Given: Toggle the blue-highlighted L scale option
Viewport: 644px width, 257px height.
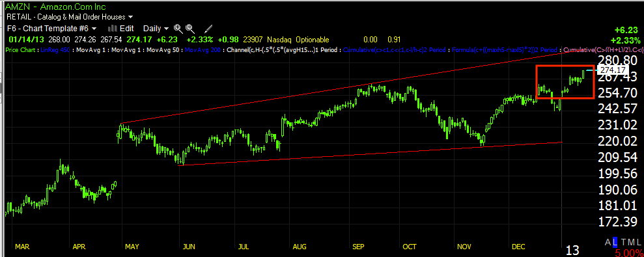Looking at the screenshot, I should (x=615, y=242).
